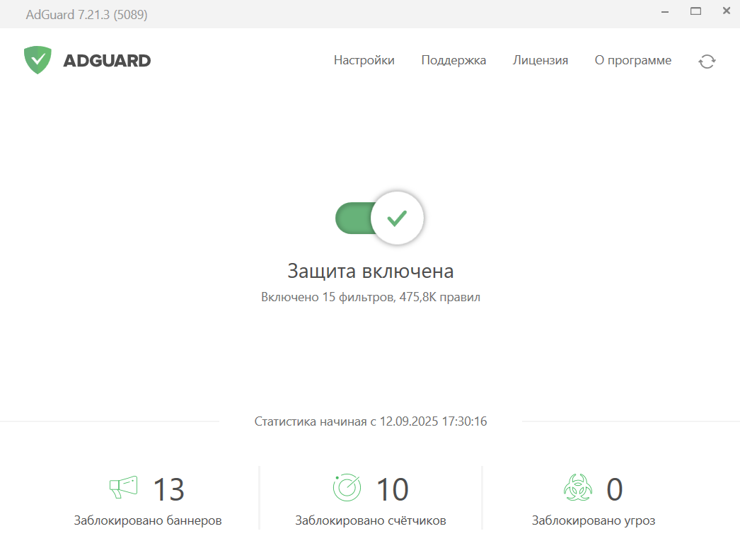740x560 pixels.
Task: Open the Настройки menu item
Action: 364,61
